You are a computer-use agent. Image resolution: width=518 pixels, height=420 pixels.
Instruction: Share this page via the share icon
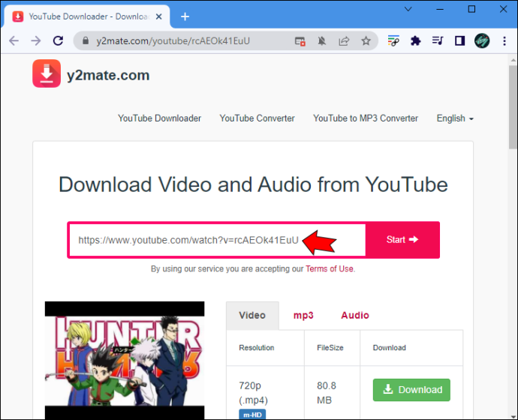(x=344, y=41)
